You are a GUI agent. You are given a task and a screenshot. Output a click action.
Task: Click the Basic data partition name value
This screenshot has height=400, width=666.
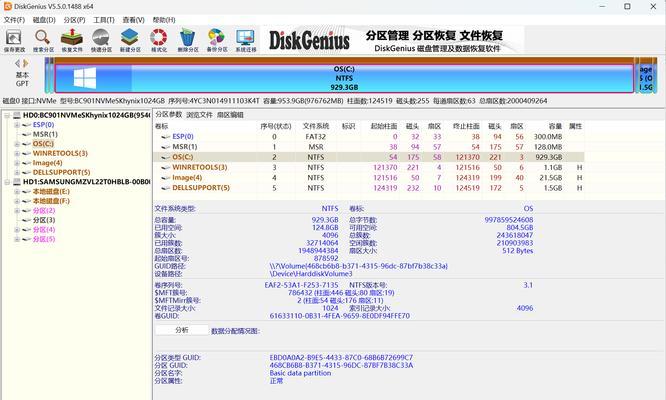coord(300,373)
